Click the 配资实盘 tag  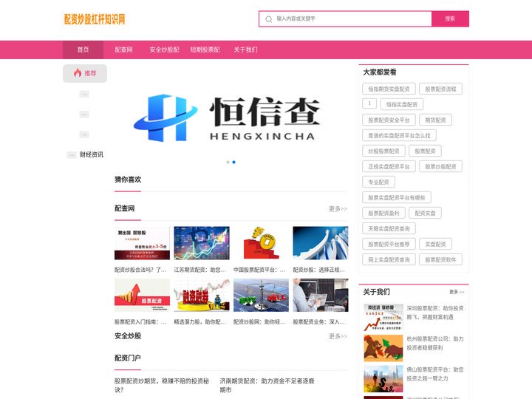point(425,213)
